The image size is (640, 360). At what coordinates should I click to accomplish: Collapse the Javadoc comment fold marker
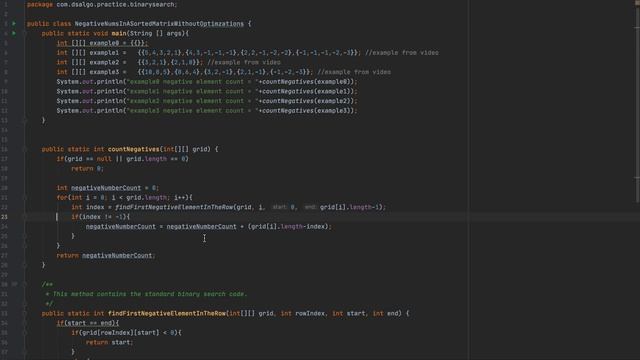point(24,284)
